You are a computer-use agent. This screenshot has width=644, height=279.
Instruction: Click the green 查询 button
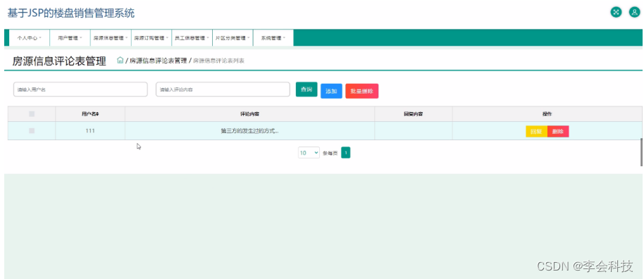coord(306,89)
